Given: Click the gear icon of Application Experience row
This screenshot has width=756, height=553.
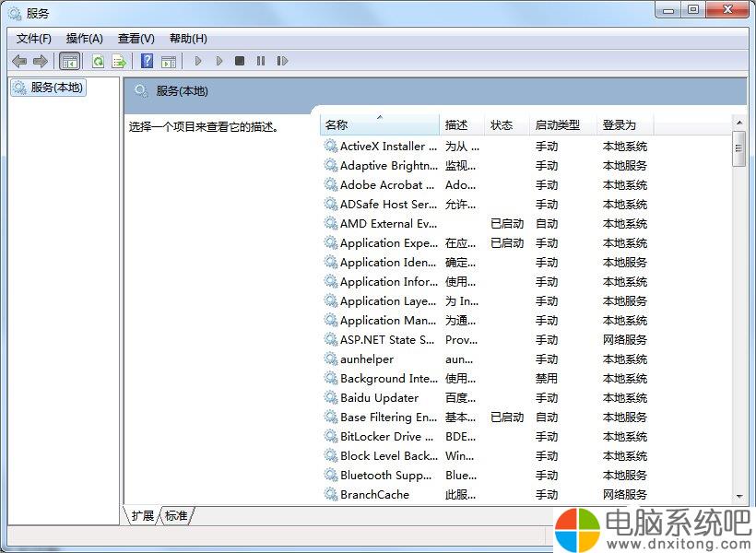Looking at the screenshot, I should coord(331,242).
